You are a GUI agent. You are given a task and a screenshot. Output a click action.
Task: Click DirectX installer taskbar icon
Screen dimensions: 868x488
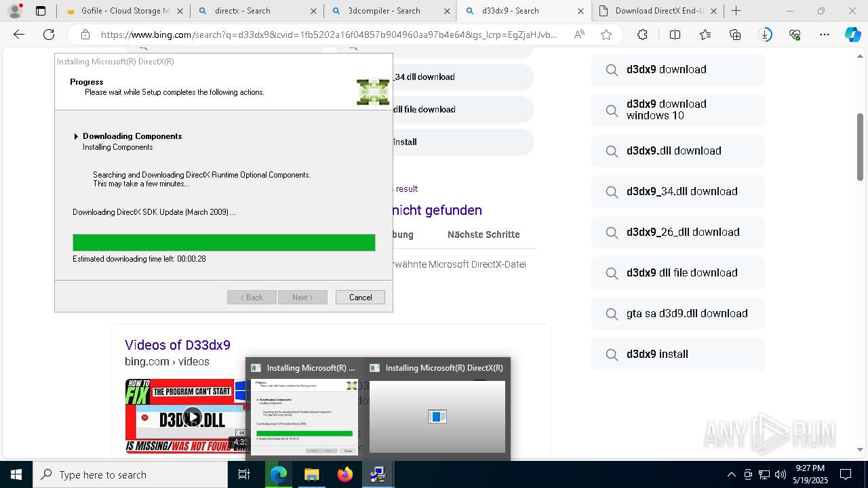point(378,474)
